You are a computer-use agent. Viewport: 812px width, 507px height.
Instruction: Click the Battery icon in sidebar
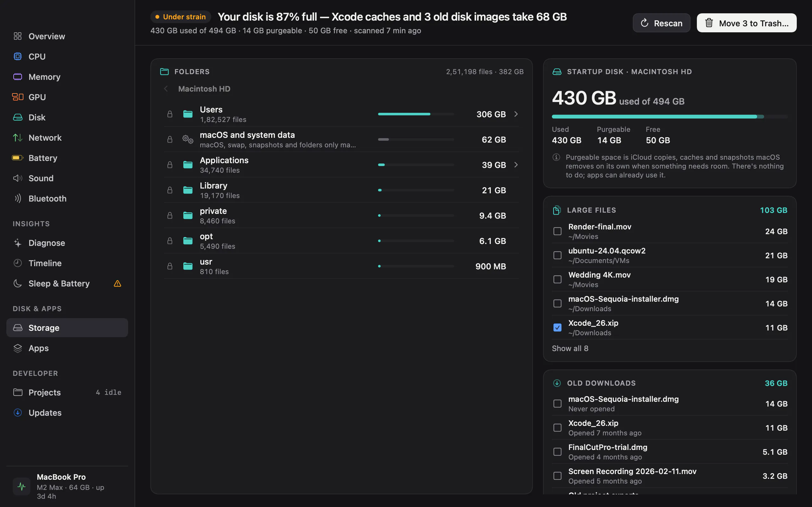17,158
